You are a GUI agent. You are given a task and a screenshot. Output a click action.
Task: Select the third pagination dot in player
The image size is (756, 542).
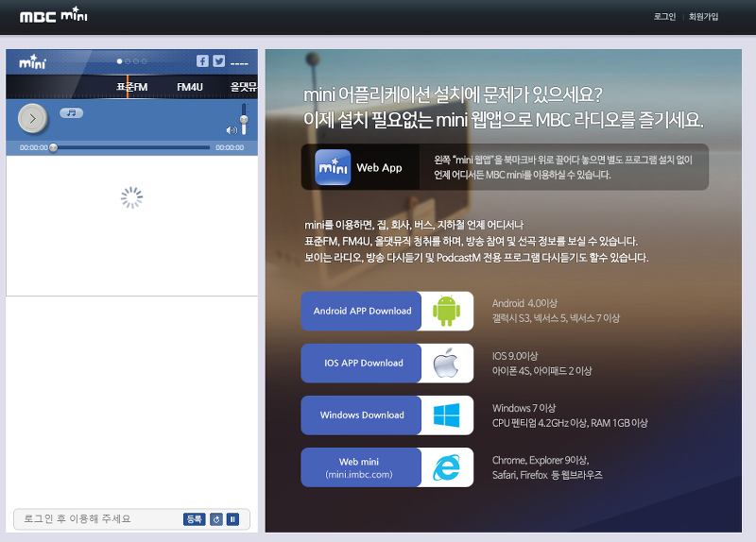136,61
